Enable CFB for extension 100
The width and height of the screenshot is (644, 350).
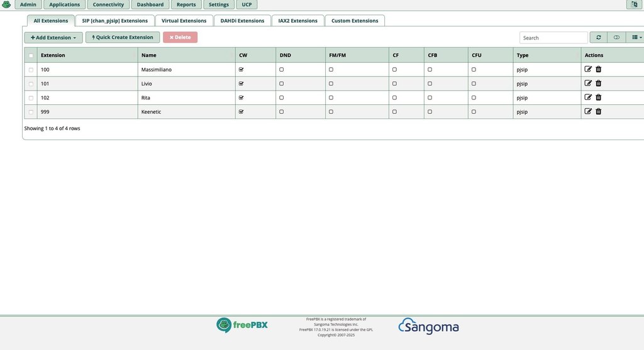coord(430,69)
